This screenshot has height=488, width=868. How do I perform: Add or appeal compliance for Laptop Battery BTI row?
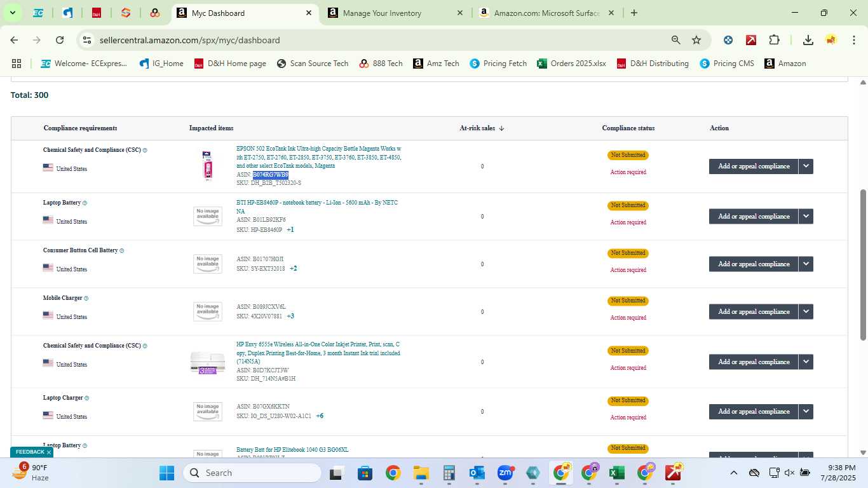point(754,217)
